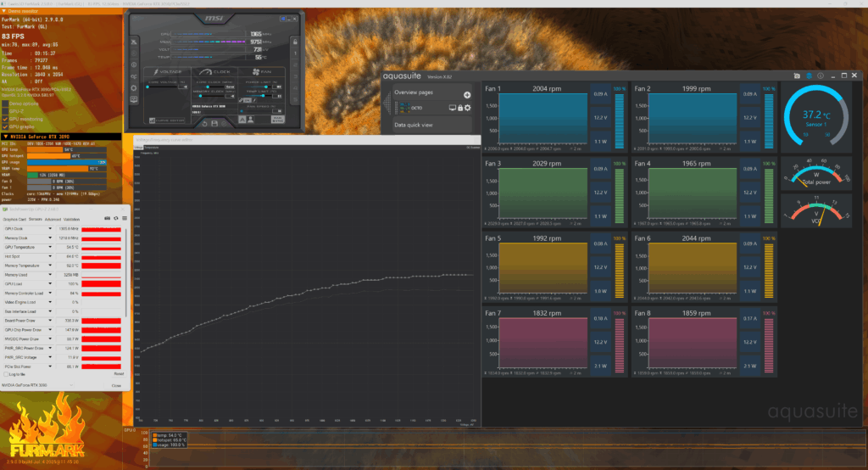
Task: Switch to GPU-Z Sensors tab
Action: coord(36,220)
